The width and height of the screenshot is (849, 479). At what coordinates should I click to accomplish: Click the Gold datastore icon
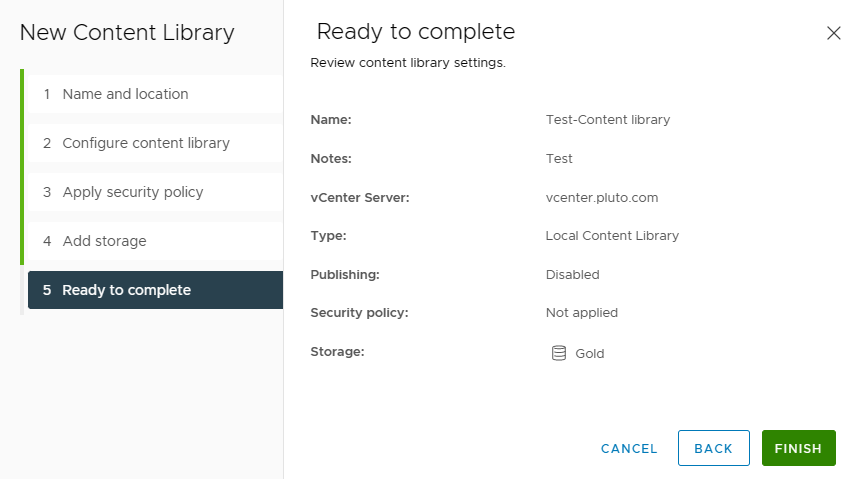pos(559,353)
